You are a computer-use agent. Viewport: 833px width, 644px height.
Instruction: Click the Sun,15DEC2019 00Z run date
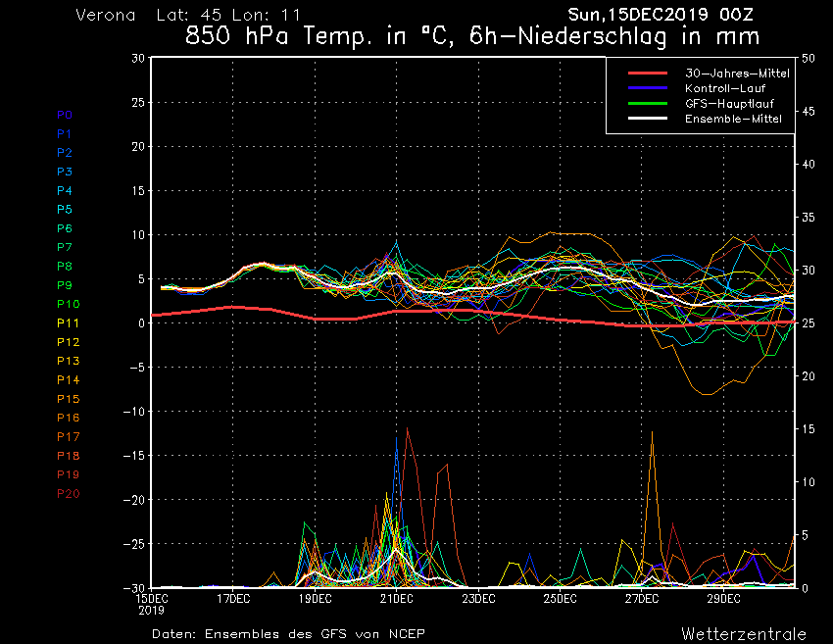(x=661, y=15)
